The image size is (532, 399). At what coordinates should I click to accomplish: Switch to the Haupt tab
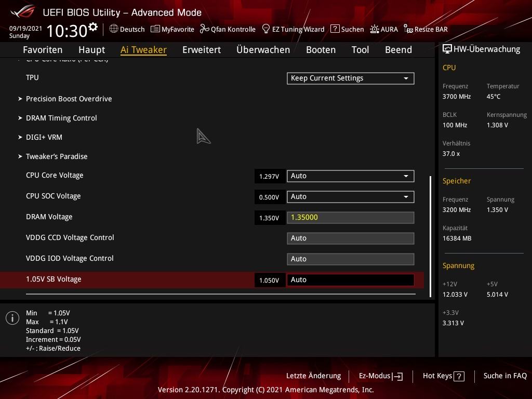click(91, 50)
